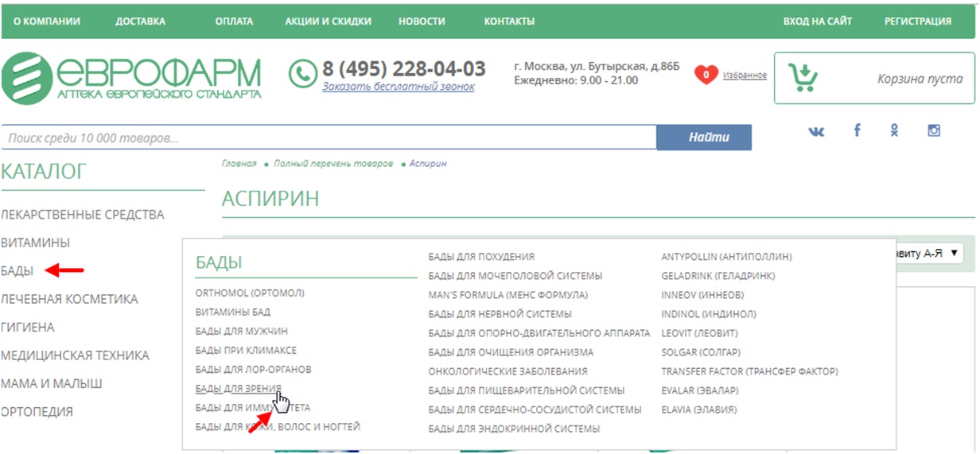Open Новости menu item
Screen dimensions: 980x454
(x=422, y=21)
